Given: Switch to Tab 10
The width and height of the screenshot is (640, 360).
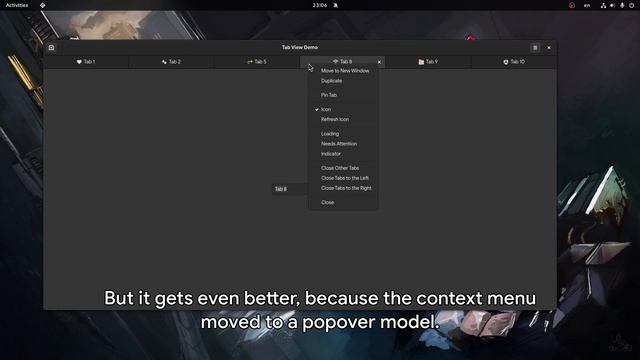Looking at the screenshot, I should coord(513,62).
